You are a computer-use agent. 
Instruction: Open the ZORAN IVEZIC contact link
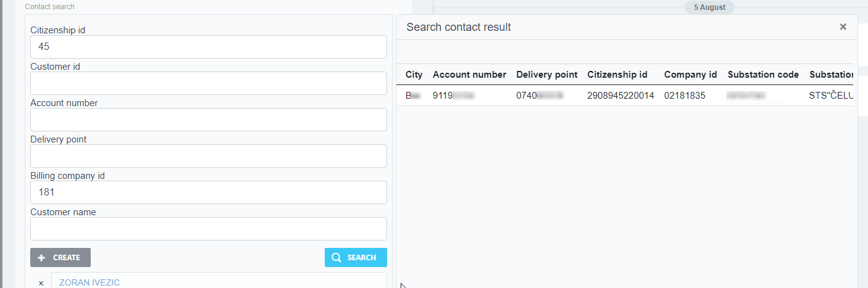(x=90, y=282)
